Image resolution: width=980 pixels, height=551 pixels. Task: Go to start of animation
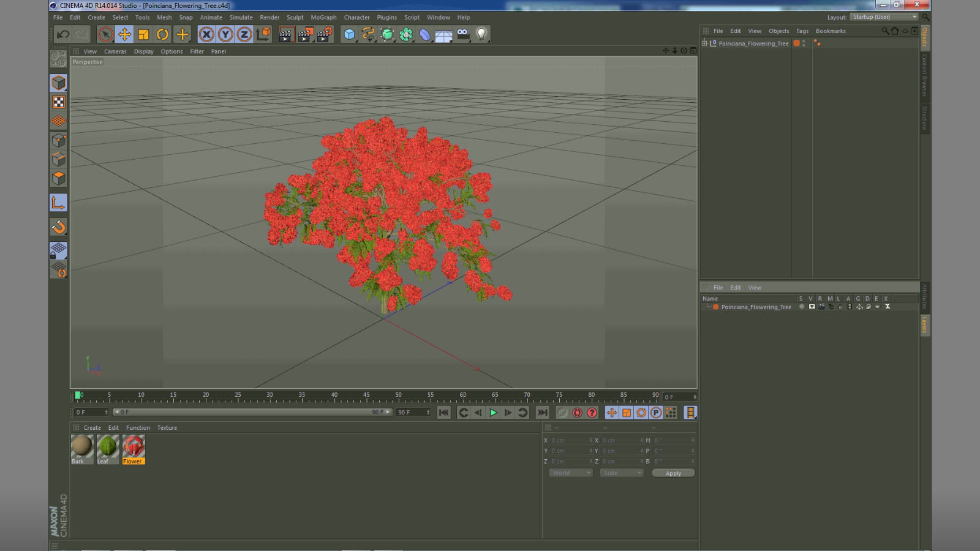pyautogui.click(x=444, y=413)
